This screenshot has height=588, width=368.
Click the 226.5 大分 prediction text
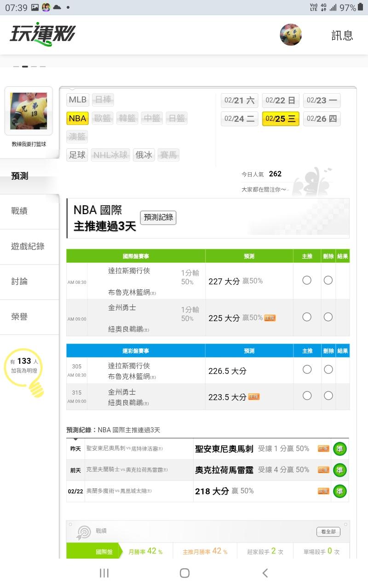(227, 371)
